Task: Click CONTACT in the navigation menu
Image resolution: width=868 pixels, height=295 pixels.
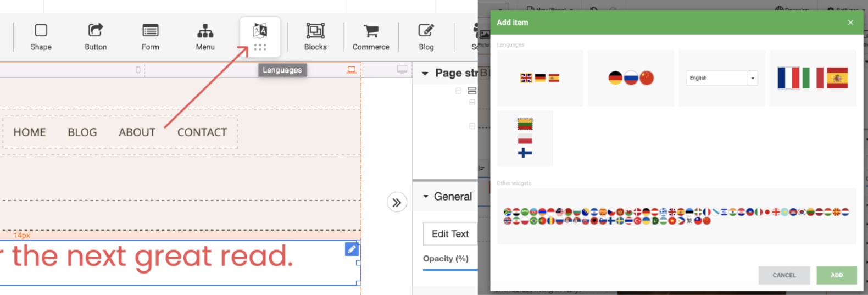Action: (202, 132)
